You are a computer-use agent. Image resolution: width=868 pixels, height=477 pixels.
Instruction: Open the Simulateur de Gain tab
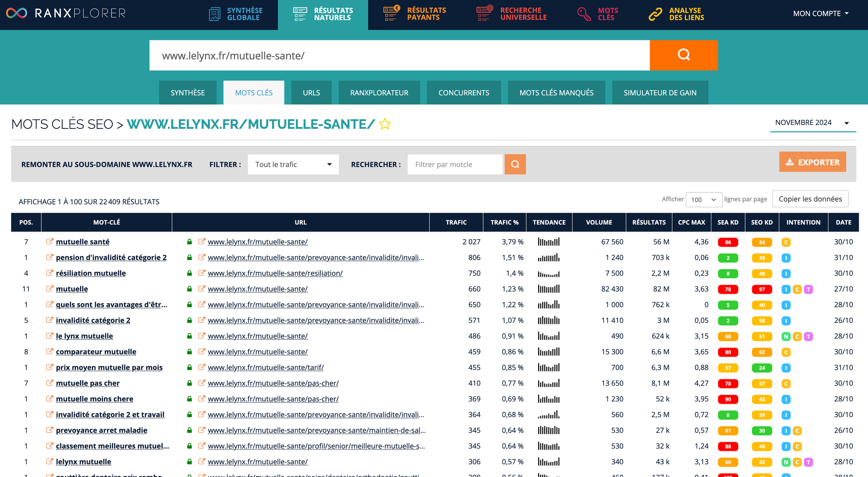click(x=660, y=93)
